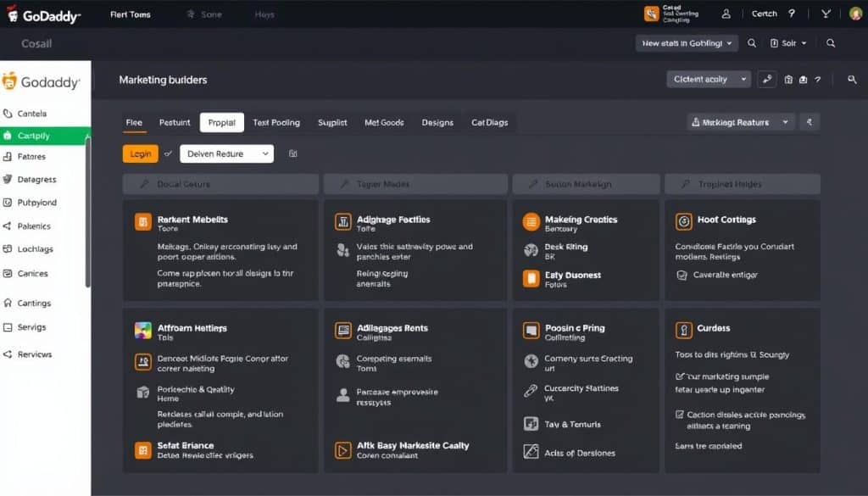Switch to the Flee tab
This screenshot has width=868, height=496.
click(134, 122)
